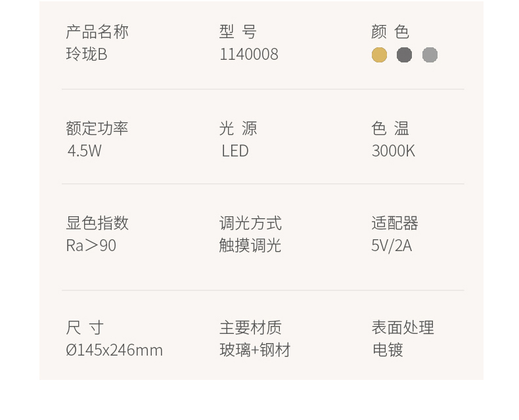This screenshot has width=519, height=420.
Task: Click the 5V/2A adapter value
Action: (x=392, y=246)
